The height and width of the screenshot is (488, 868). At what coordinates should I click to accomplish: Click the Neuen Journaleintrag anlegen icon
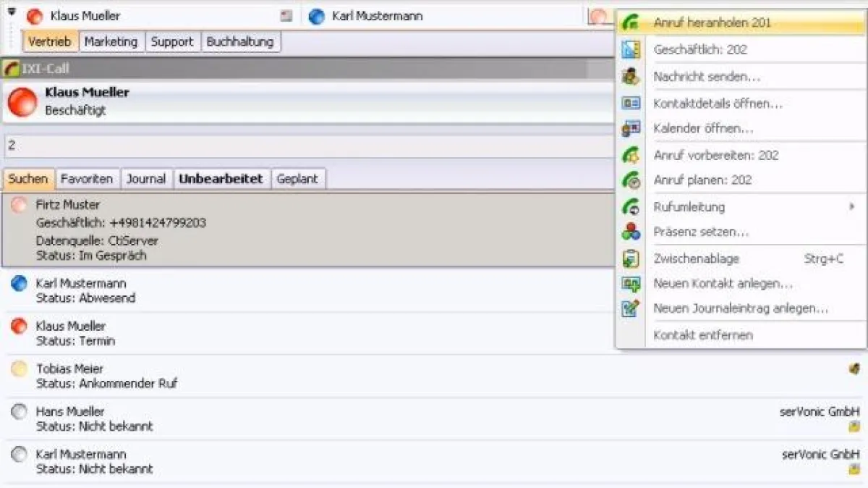click(631, 308)
